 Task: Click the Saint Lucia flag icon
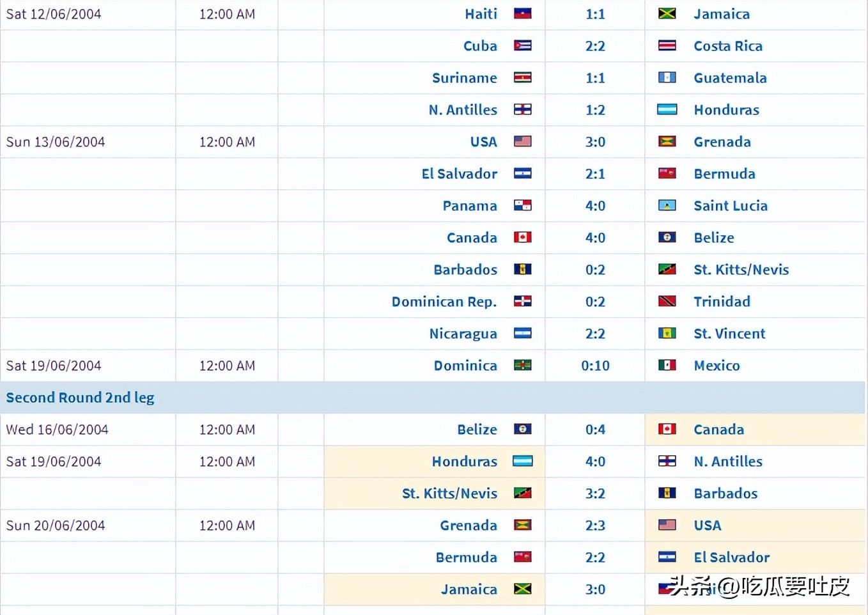(x=667, y=205)
